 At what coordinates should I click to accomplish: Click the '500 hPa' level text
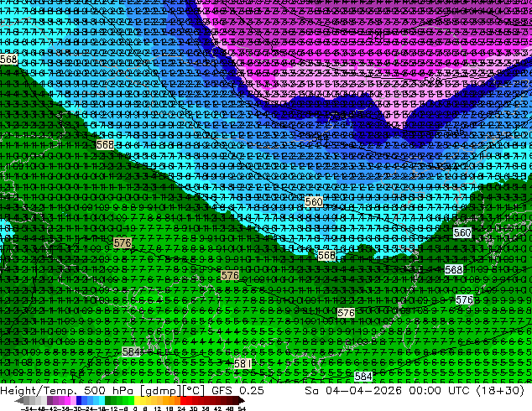click(x=108, y=390)
